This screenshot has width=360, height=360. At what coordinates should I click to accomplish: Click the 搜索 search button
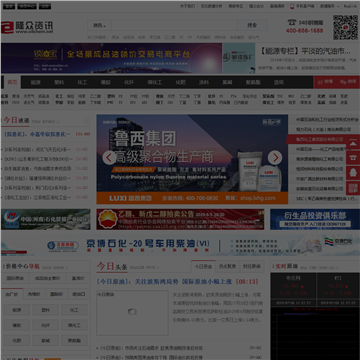(252, 25)
